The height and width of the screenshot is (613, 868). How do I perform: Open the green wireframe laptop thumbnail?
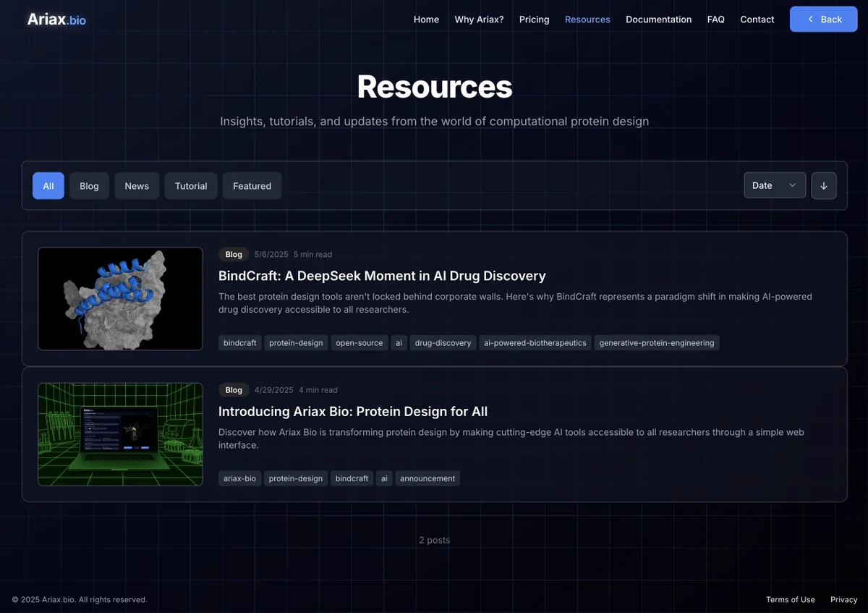[x=120, y=434]
